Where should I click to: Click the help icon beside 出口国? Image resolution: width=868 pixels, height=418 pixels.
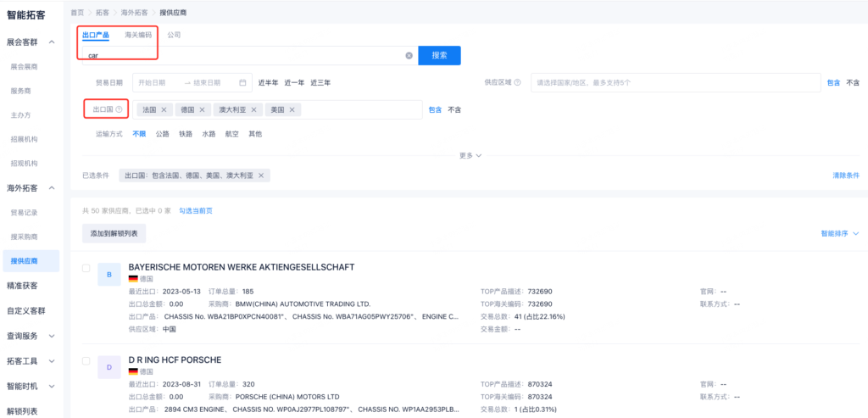pos(119,110)
